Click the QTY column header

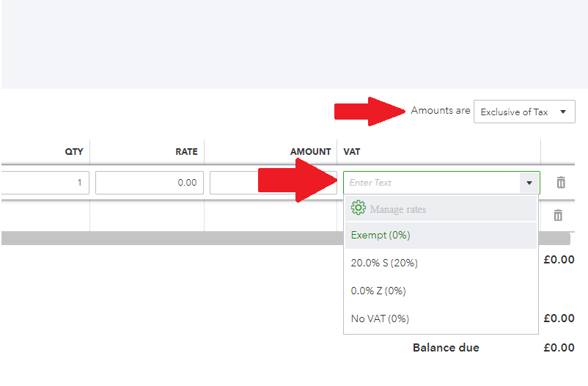pos(73,152)
